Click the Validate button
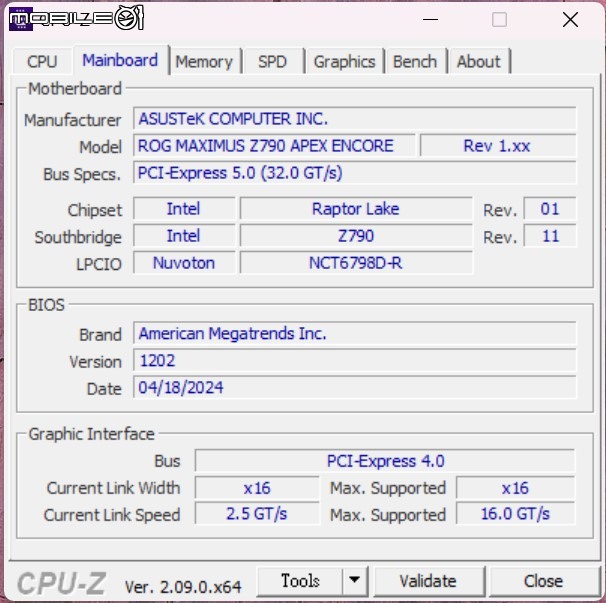The height and width of the screenshot is (603, 606). 428,581
